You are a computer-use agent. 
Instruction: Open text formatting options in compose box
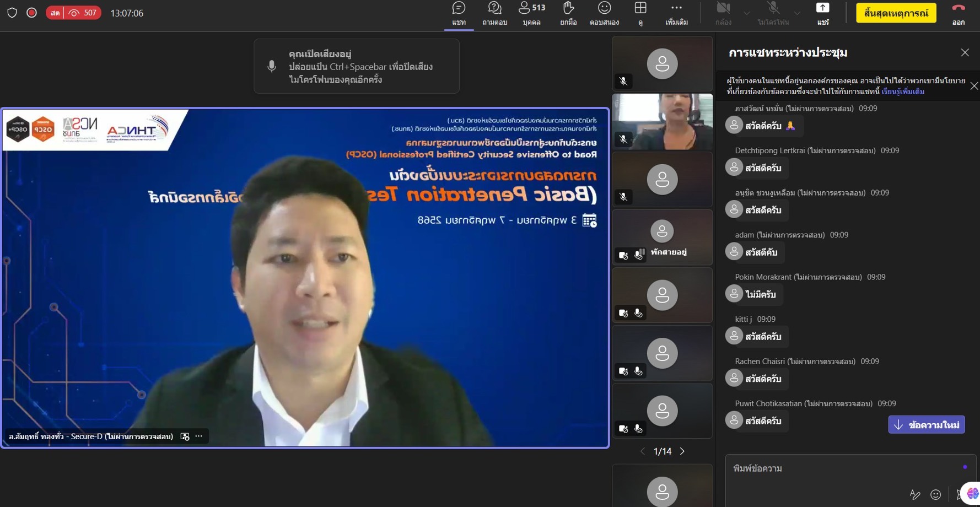click(x=915, y=494)
